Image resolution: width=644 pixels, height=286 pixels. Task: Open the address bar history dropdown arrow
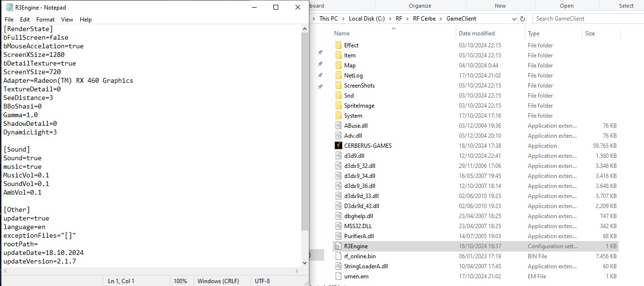[514, 19]
